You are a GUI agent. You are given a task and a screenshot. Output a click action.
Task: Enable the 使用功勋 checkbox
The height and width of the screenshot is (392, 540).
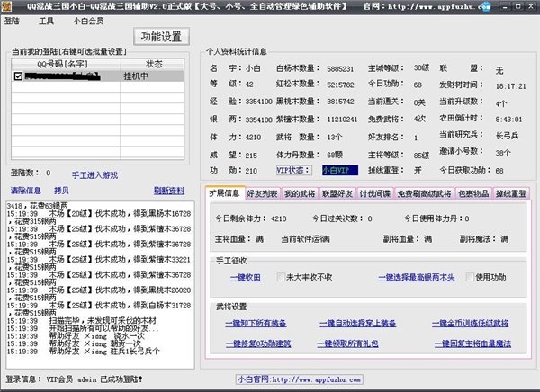[470, 277]
